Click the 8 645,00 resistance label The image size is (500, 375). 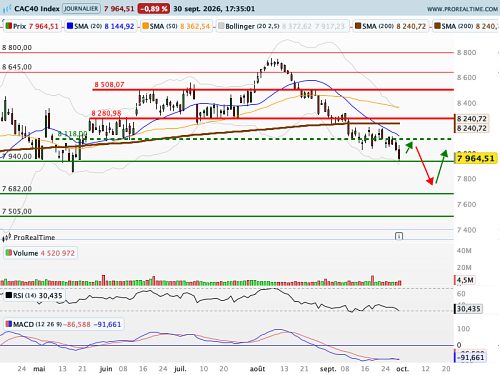pyautogui.click(x=17, y=67)
